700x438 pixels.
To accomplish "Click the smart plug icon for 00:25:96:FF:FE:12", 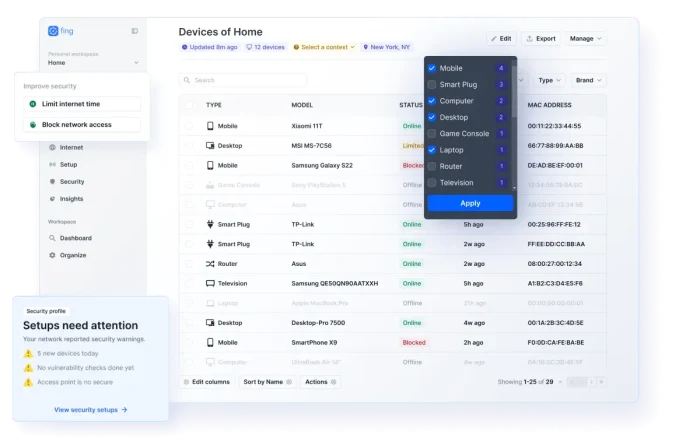I will tap(210, 224).
